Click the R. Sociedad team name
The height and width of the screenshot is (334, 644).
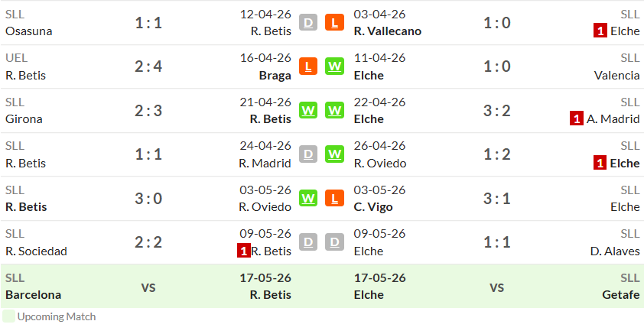click(36, 251)
